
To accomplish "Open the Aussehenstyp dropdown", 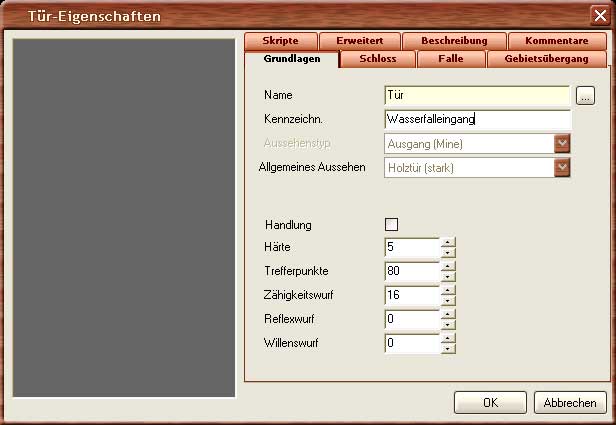I will pos(562,144).
